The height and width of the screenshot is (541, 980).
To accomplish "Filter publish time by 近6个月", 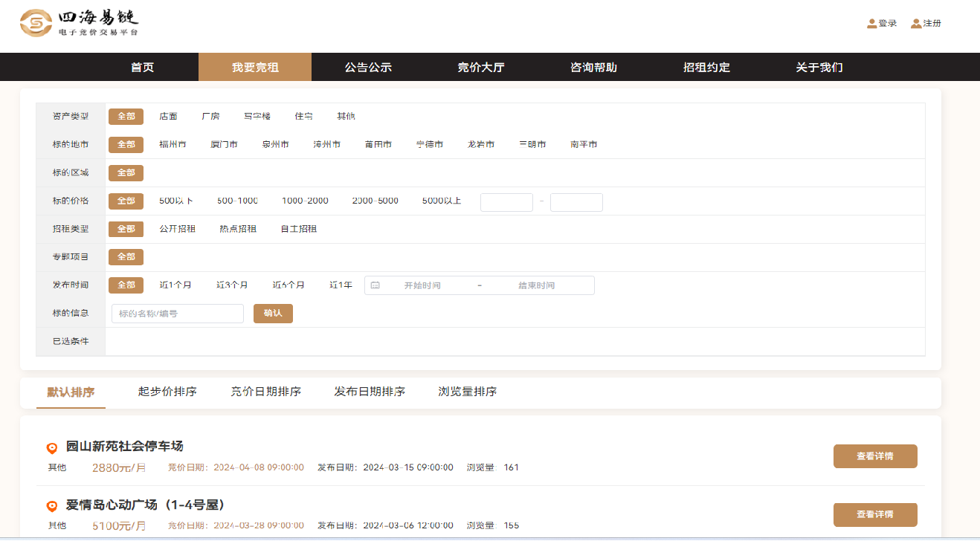I will [288, 285].
